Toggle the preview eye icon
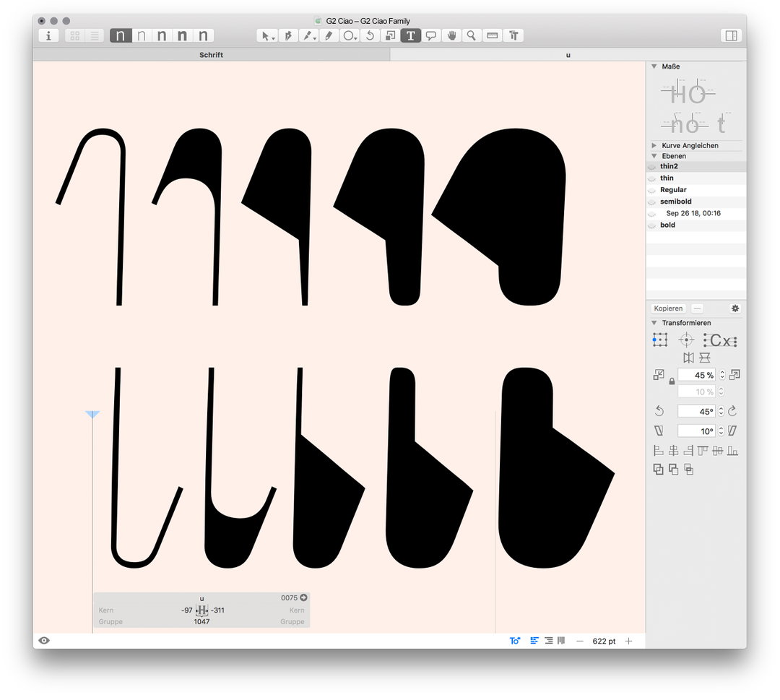Screen dimensions: 780x700 (44, 641)
